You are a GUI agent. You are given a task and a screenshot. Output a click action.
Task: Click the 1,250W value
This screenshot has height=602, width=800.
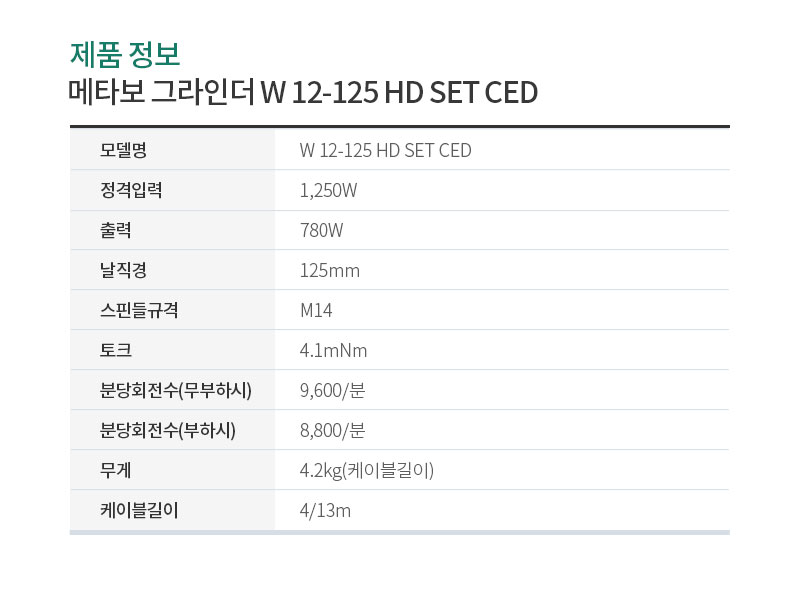329,190
